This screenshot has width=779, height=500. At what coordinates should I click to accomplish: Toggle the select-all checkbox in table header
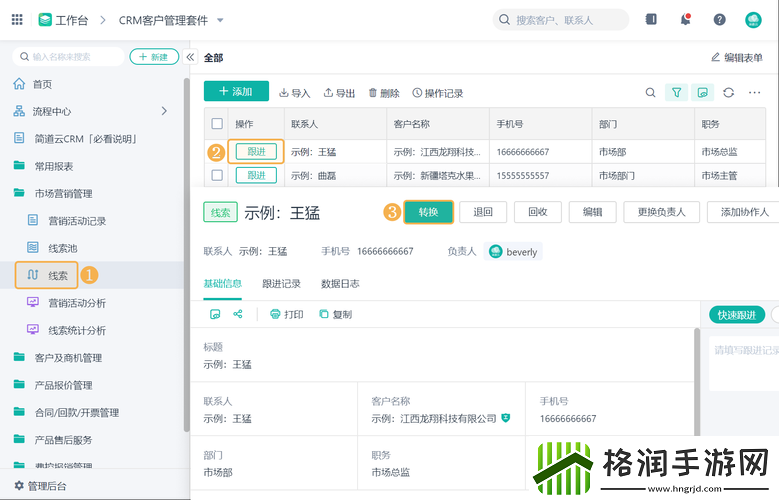coord(217,123)
